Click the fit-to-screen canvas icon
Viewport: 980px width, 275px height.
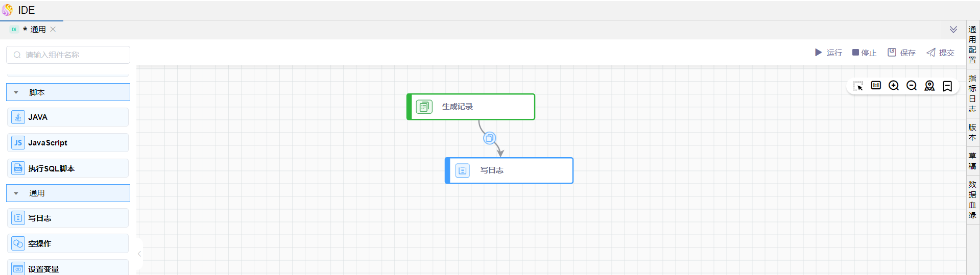[876, 86]
